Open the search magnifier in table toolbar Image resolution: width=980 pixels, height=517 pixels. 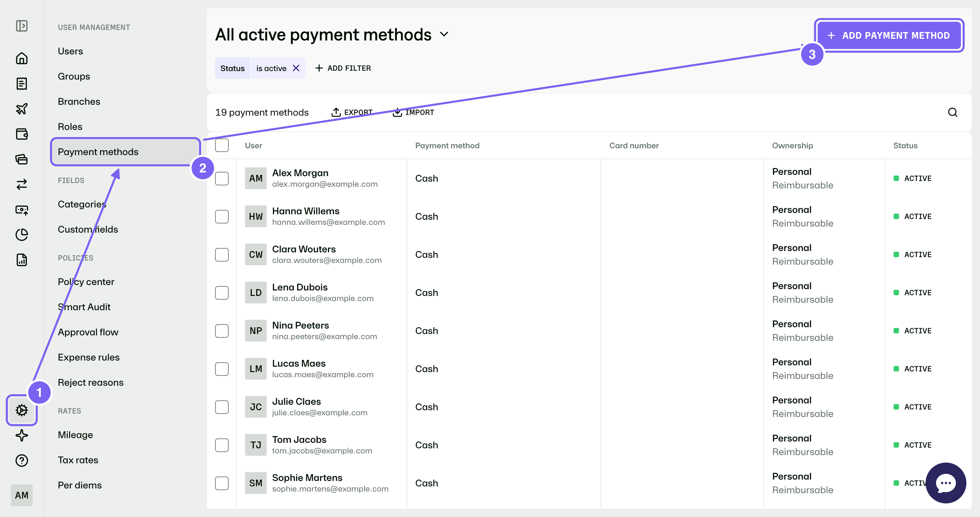tap(953, 112)
